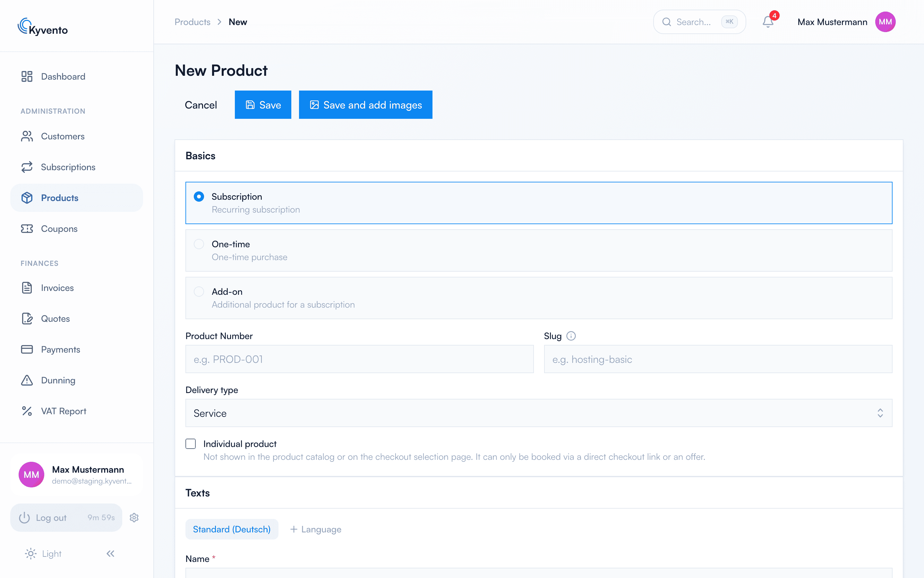
Task: Click into the Slug field
Action: pyautogui.click(x=718, y=359)
